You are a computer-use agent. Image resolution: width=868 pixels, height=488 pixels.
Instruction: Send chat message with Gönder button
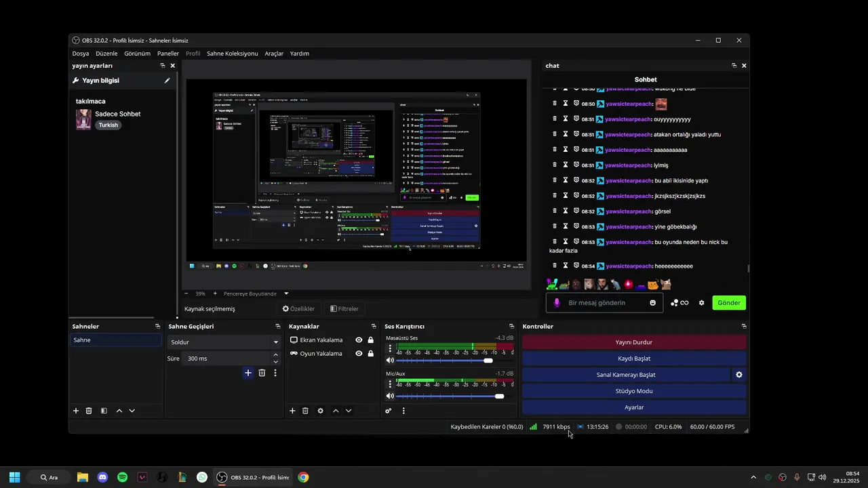pos(729,303)
